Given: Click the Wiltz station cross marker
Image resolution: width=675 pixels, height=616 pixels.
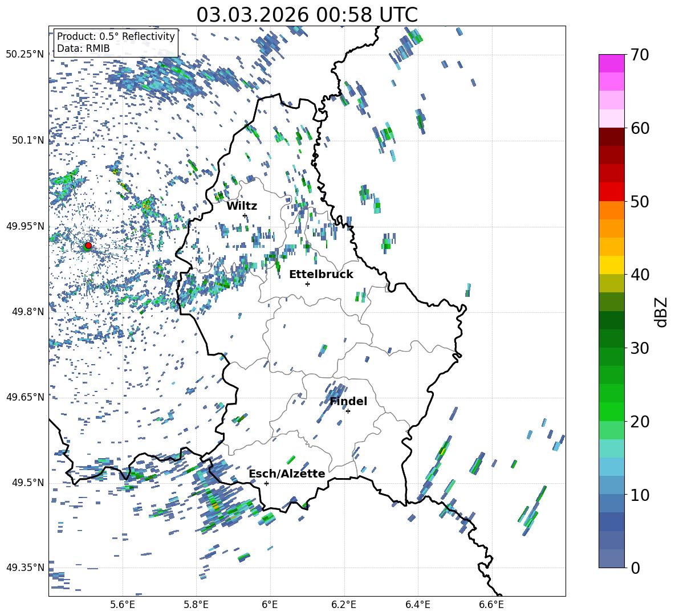Looking at the screenshot, I should pyautogui.click(x=245, y=215).
